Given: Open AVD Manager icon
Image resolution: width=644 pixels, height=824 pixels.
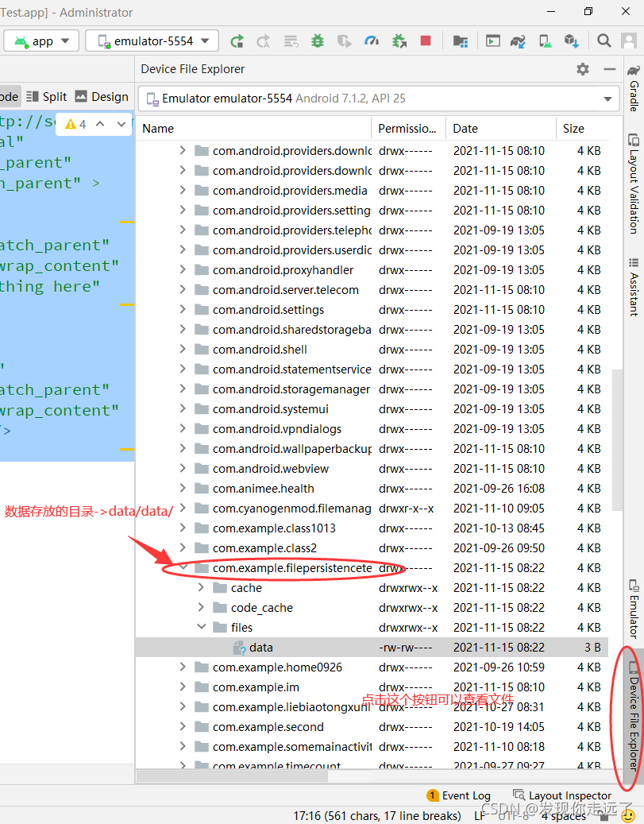Looking at the screenshot, I should [546, 41].
